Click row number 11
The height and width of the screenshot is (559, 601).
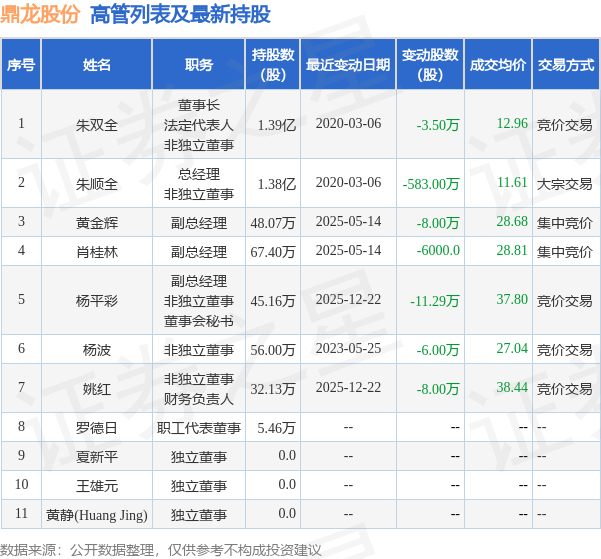(x=21, y=513)
